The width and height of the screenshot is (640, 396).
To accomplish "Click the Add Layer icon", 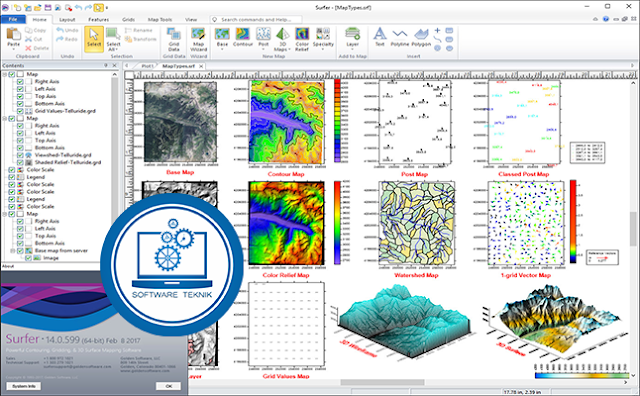I will [352, 34].
